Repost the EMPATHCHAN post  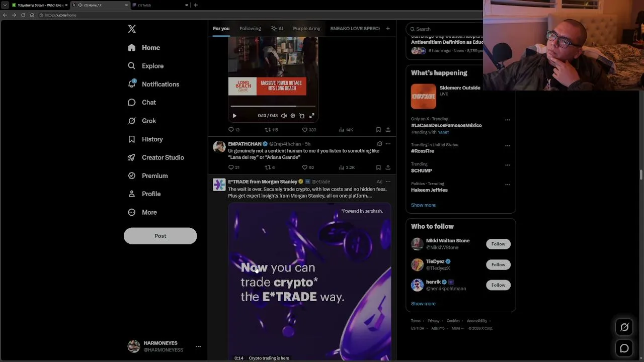[x=270, y=167]
